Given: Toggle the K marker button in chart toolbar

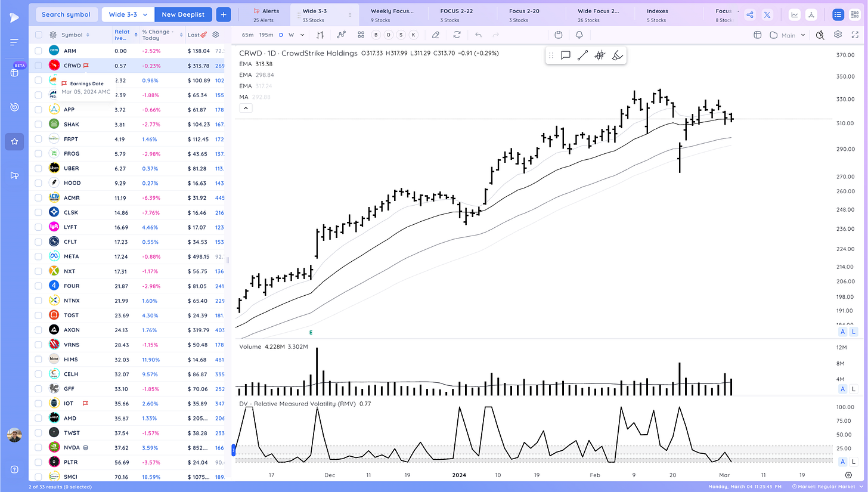Looking at the screenshot, I should coord(414,35).
